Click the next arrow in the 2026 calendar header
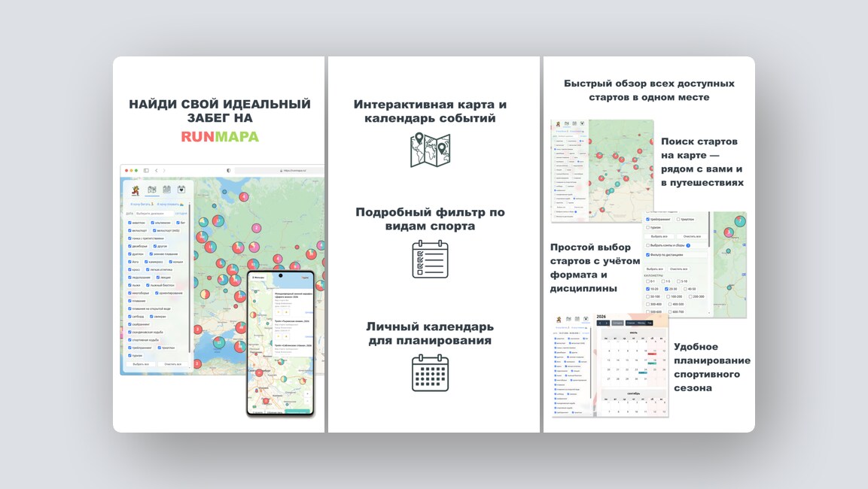This screenshot has width=868, height=489. click(x=607, y=323)
